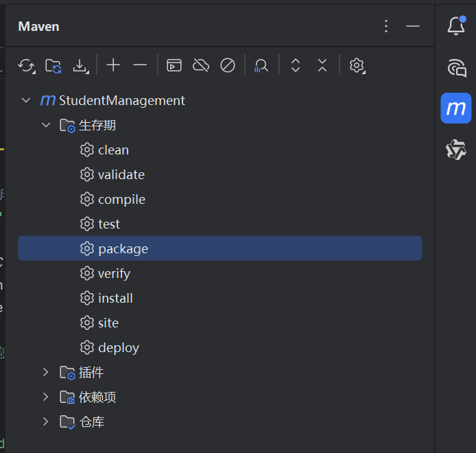The width and height of the screenshot is (476, 453).
Task: Collapse all tree nodes
Action: coord(322,65)
